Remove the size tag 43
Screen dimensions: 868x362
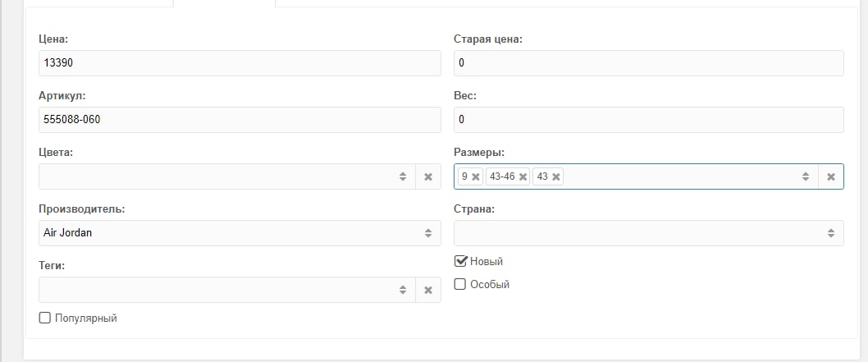tap(556, 176)
